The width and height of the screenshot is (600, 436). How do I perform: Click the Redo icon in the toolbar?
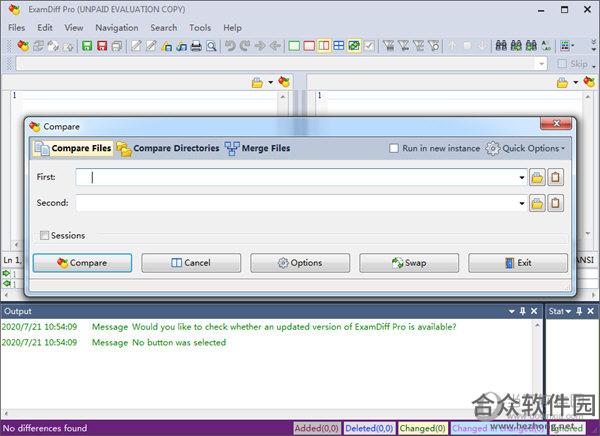pos(245,46)
